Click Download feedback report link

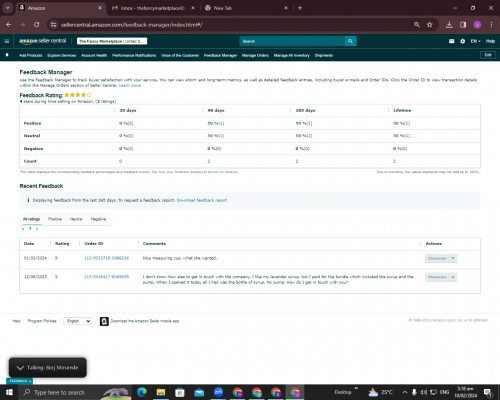tap(202, 200)
